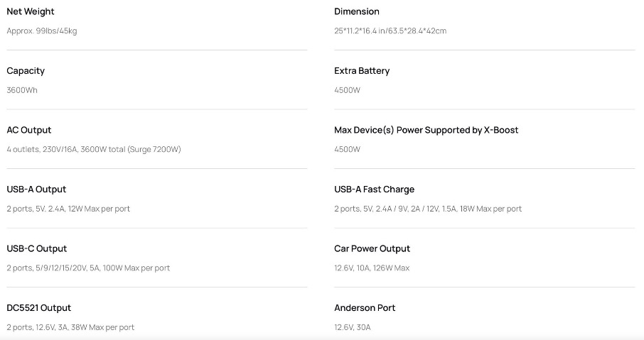Click the Car Power Output heading
The image size is (644, 340).
click(372, 248)
